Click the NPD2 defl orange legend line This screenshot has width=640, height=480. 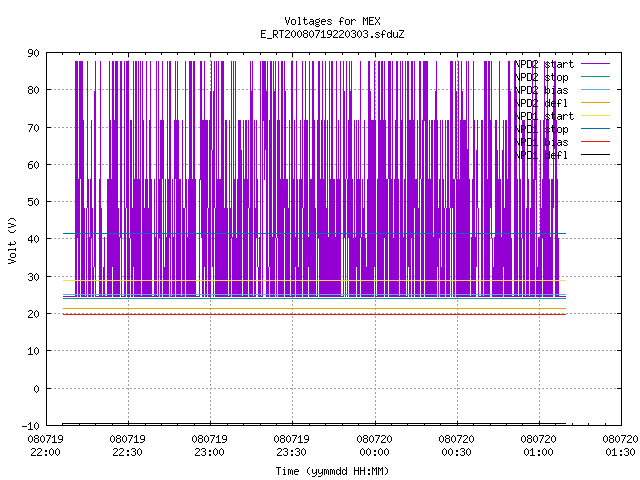[x=595, y=102]
